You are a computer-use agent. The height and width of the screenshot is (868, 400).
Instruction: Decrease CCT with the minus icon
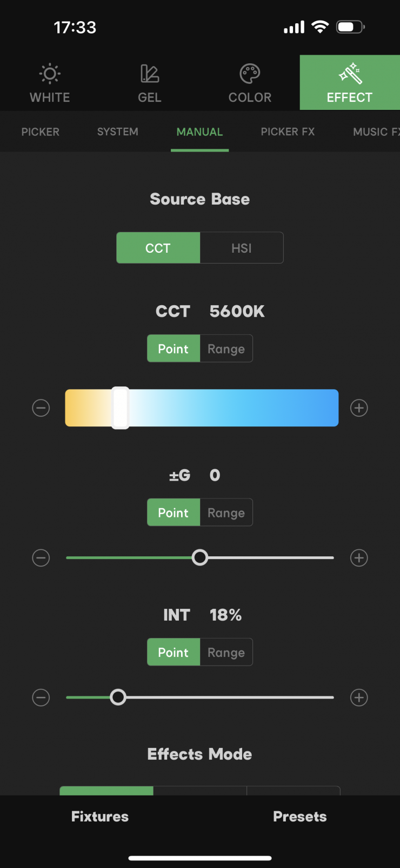click(x=41, y=408)
